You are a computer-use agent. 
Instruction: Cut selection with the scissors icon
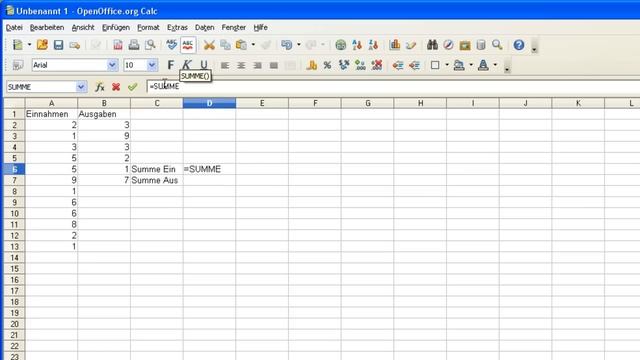209,45
